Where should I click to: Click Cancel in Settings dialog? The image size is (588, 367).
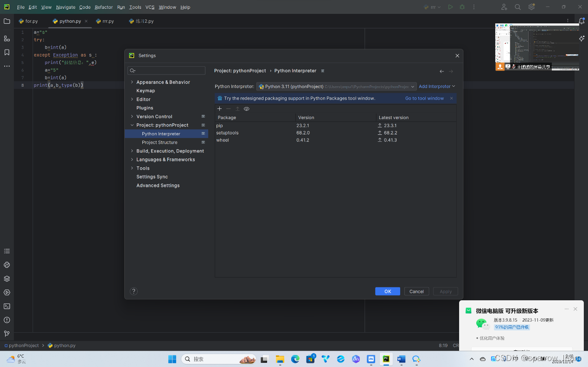416,291
